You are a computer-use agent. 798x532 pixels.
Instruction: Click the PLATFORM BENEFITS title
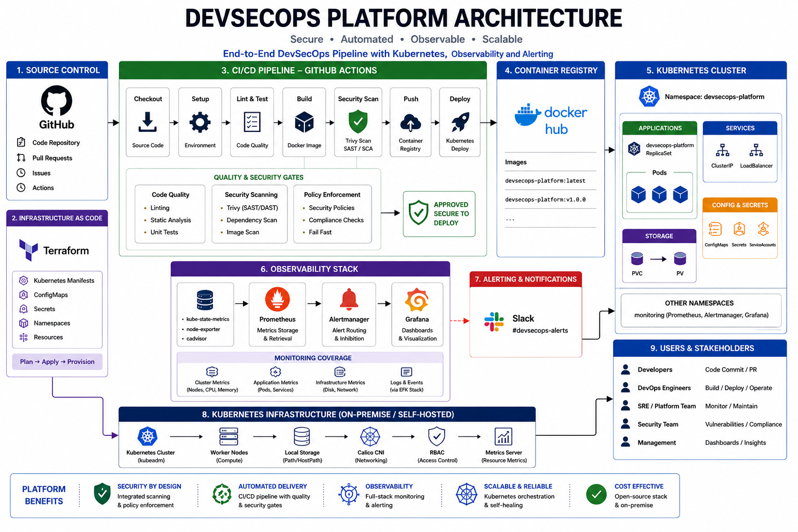[44, 495]
